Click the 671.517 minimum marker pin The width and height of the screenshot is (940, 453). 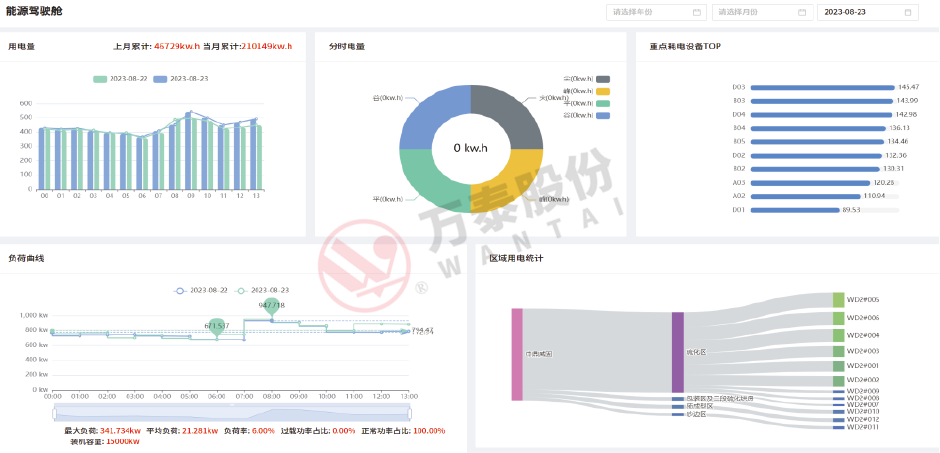217,327
